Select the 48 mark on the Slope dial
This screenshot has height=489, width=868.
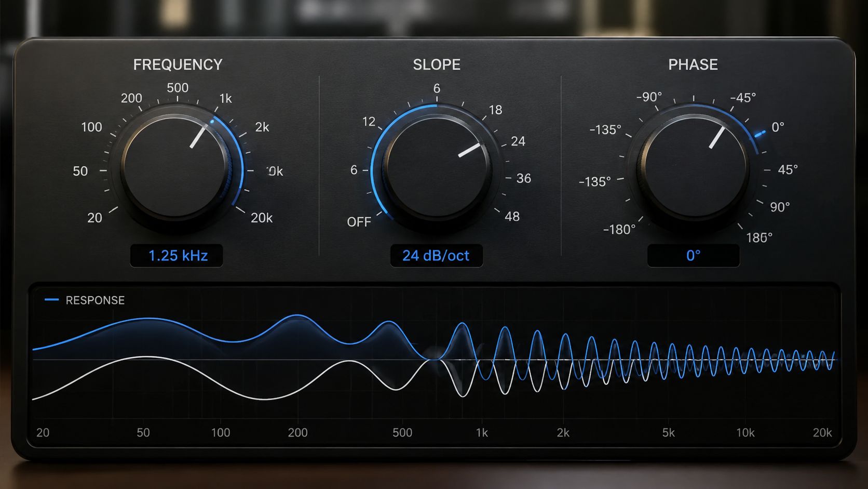(512, 216)
